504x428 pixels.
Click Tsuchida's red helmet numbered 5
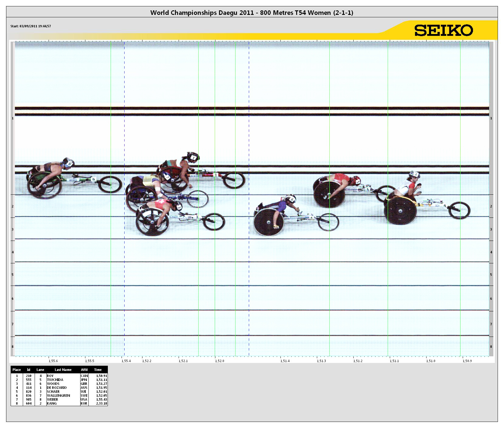[356, 180]
